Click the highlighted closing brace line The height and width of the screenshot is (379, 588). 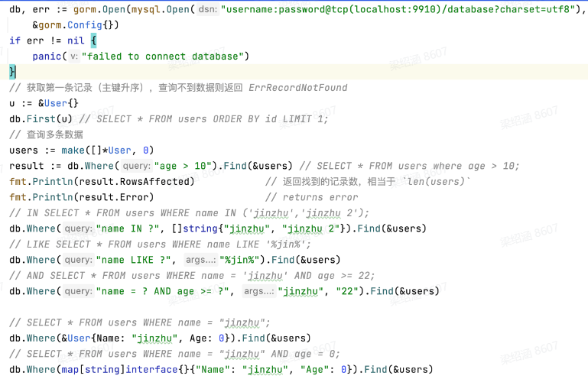click(x=294, y=72)
